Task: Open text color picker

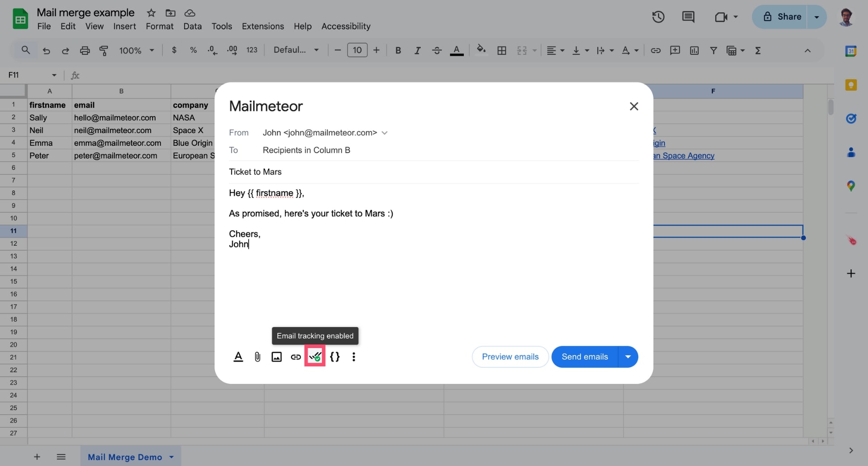Action: (x=457, y=50)
